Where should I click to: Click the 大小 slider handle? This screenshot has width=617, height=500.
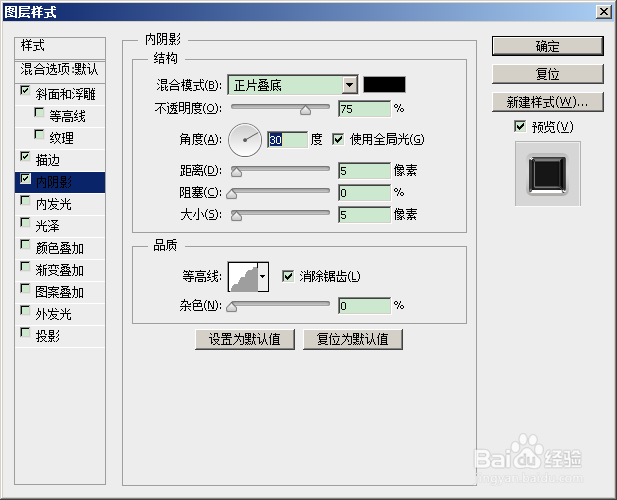coord(236,216)
